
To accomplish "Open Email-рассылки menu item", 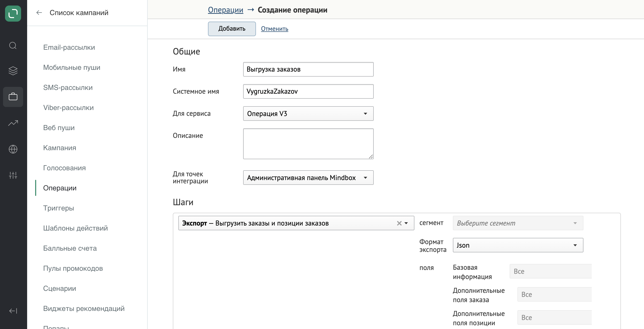I will pyautogui.click(x=69, y=47).
